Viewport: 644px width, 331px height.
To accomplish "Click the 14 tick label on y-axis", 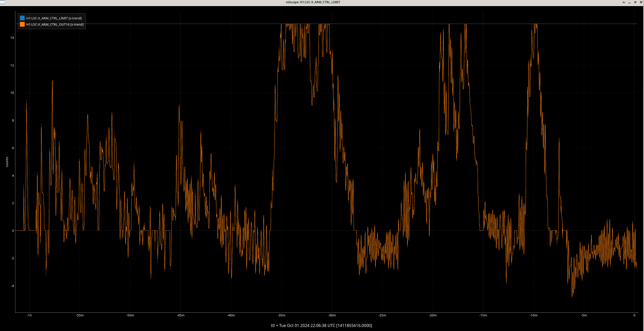I will [12, 38].
